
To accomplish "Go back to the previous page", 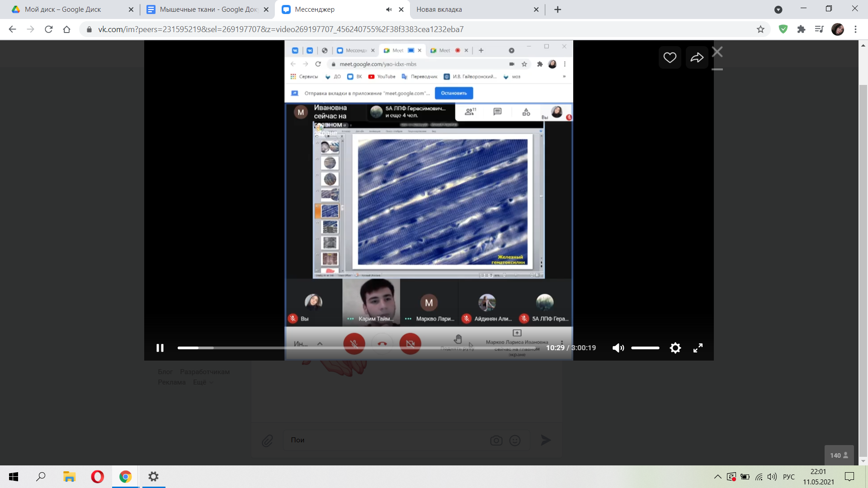I will pos(12,29).
